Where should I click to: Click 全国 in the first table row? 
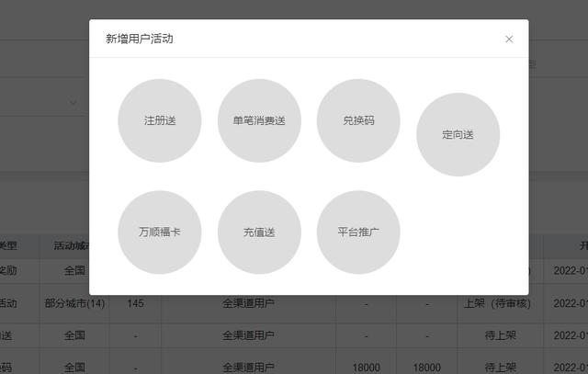[75, 271]
